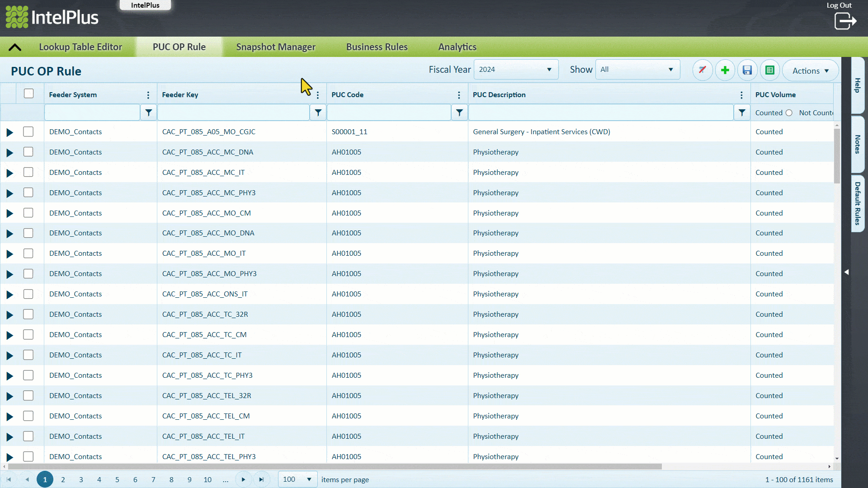Click the Feeder Key filter funnel icon
The width and height of the screenshot is (868, 488).
coord(318,113)
